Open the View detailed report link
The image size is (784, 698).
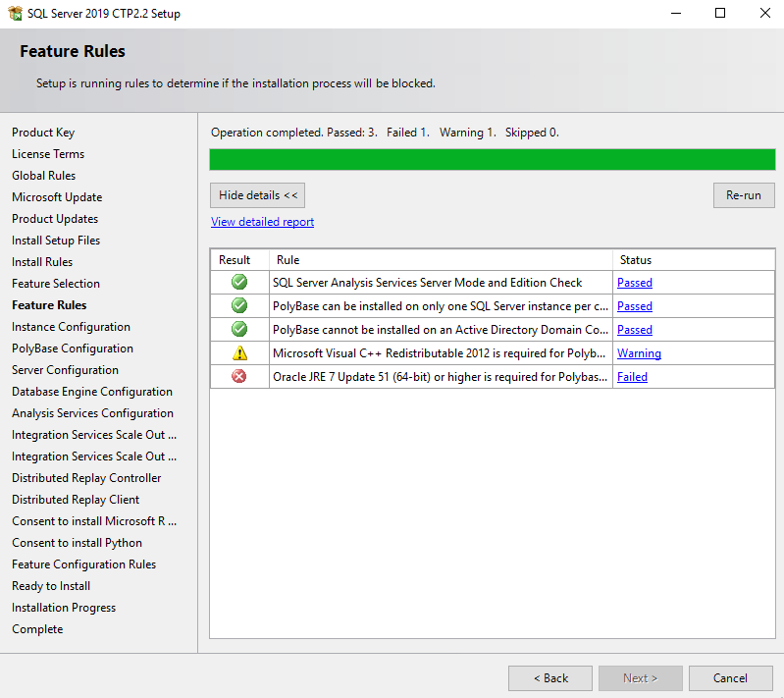(x=263, y=222)
